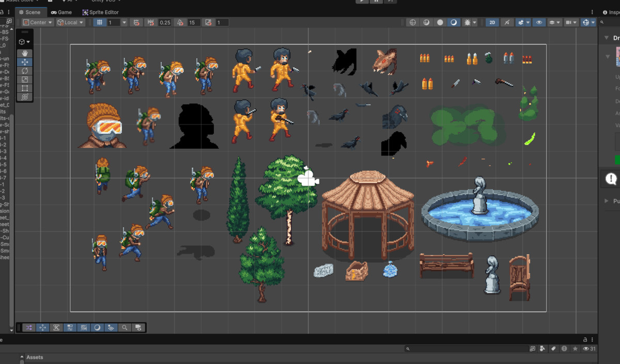
Task: Open the Local handle rotation dropdown
Action: pos(70,23)
